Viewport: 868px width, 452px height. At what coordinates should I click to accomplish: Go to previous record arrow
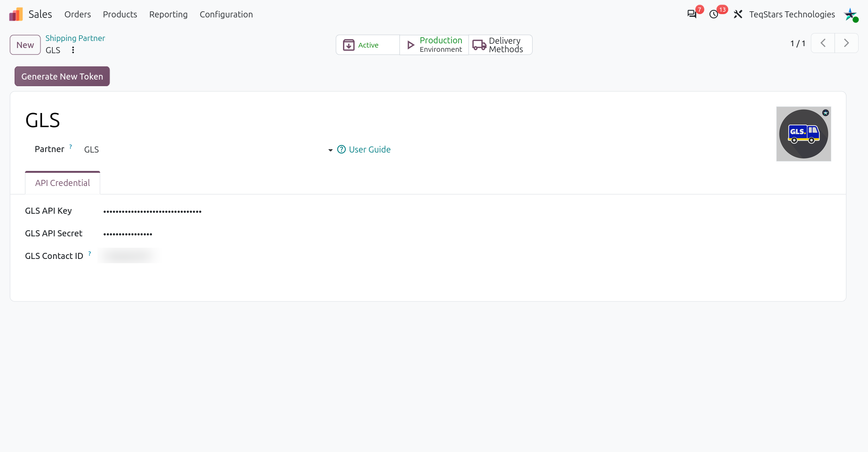823,43
